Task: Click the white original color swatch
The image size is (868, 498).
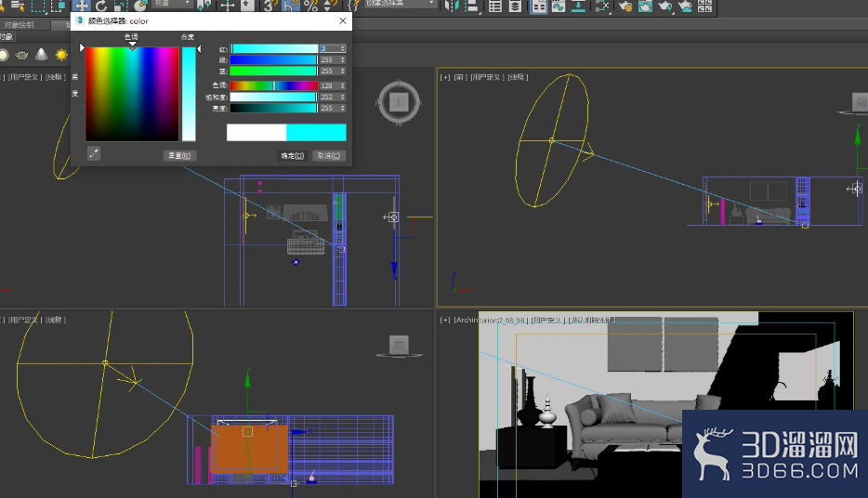Action: pos(256,132)
